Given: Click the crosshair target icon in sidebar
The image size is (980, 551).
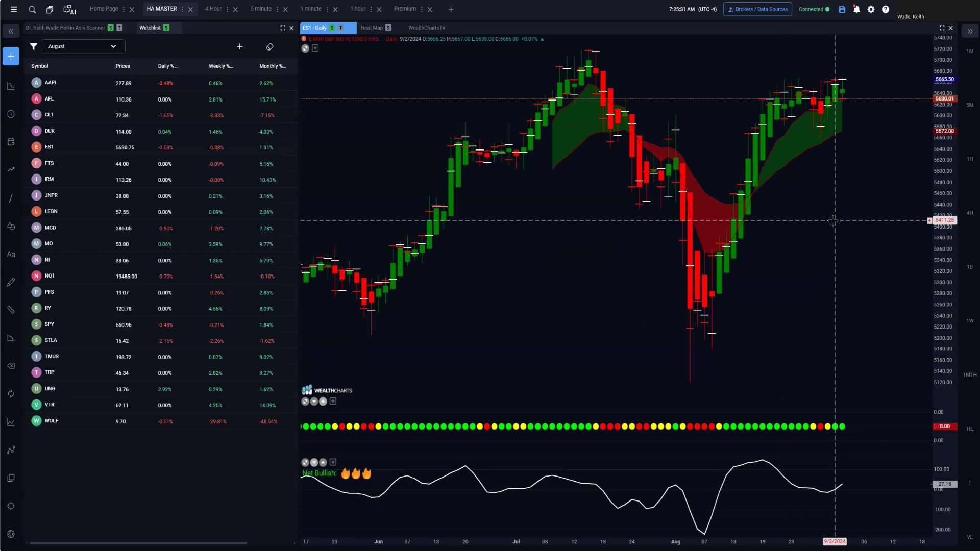Looking at the screenshot, I should pyautogui.click(x=11, y=506).
